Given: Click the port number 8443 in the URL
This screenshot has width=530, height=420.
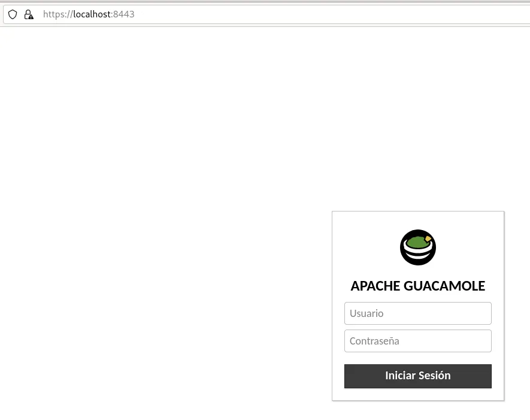Looking at the screenshot, I should [124, 14].
